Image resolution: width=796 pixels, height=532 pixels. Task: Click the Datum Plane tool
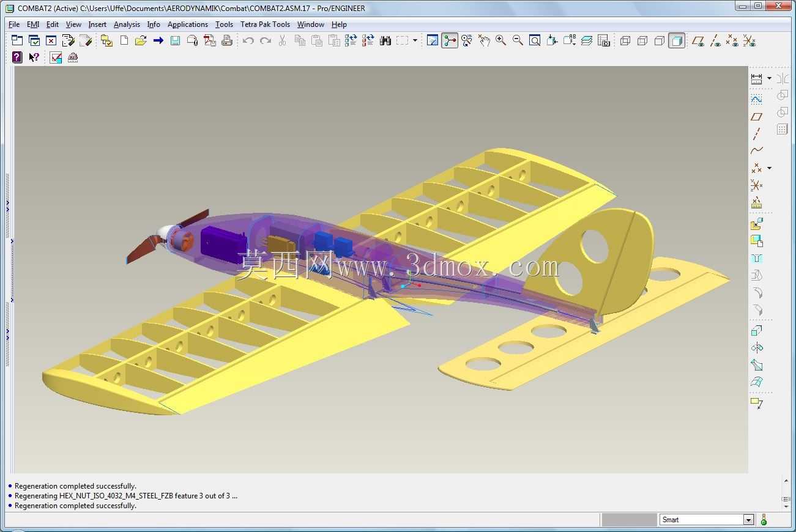pos(757,116)
